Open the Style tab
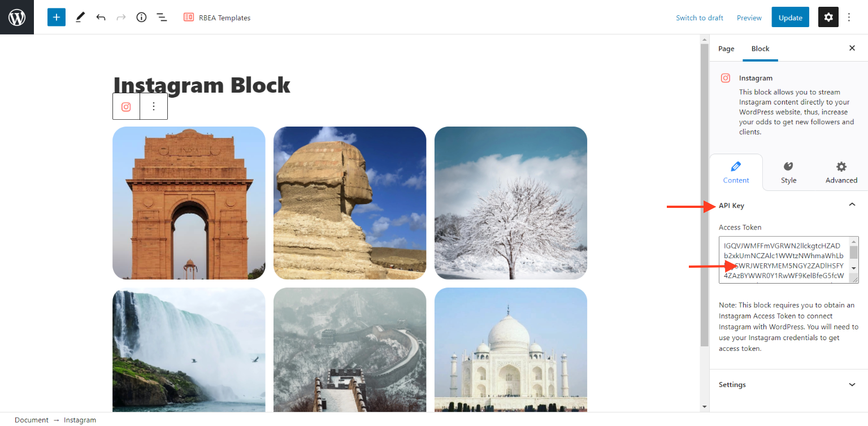 [788, 172]
